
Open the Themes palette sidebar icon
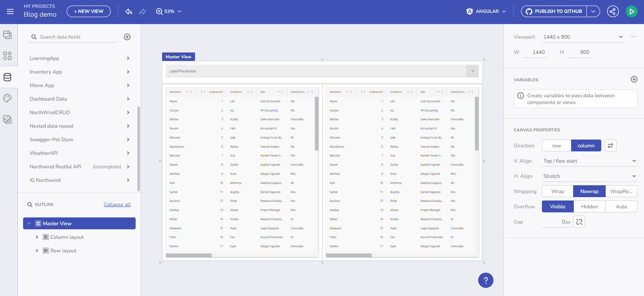click(7, 98)
